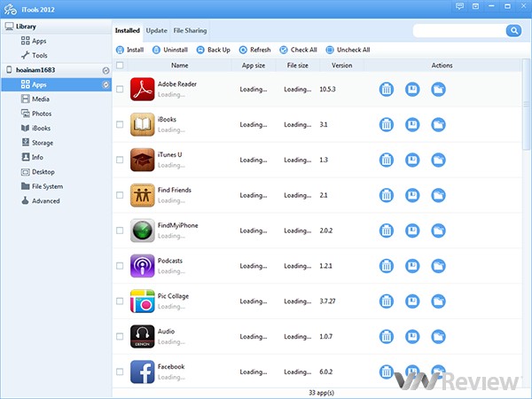
Task: Click the backup icon for iTunes U
Action: click(x=412, y=160)
